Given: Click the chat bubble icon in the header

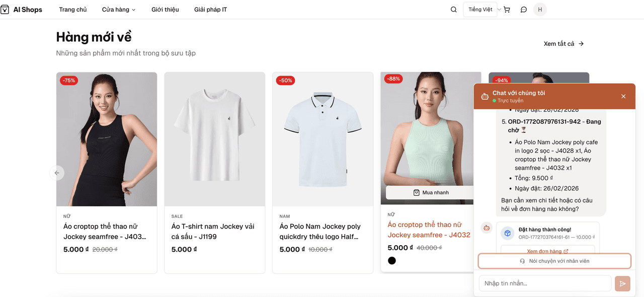Looking at the screenshot, I should [524, 9].
